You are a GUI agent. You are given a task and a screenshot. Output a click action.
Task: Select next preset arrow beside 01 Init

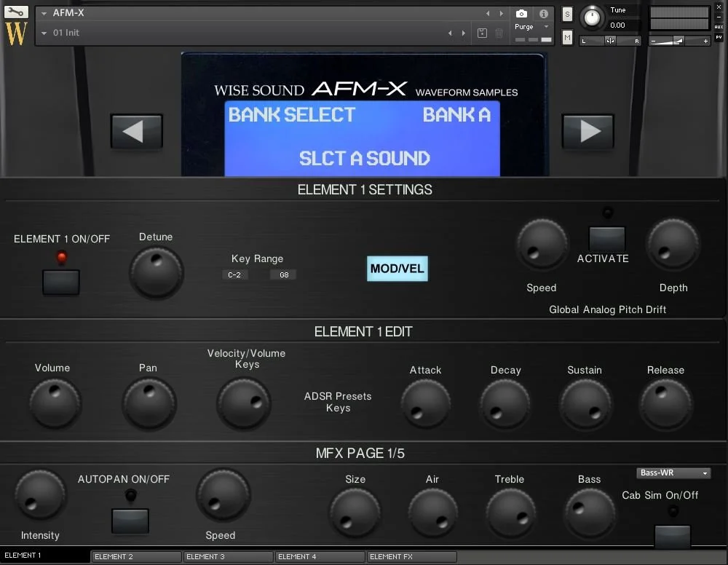coord(463,33)
